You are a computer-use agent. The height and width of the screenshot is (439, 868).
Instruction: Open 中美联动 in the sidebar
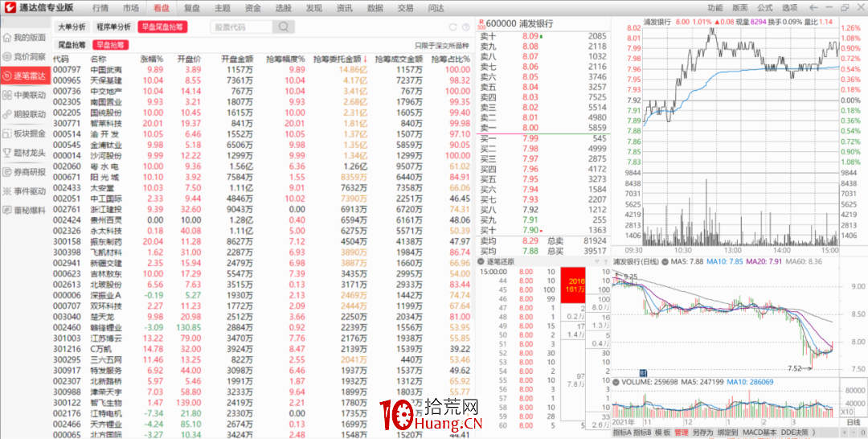coord(26,95)
